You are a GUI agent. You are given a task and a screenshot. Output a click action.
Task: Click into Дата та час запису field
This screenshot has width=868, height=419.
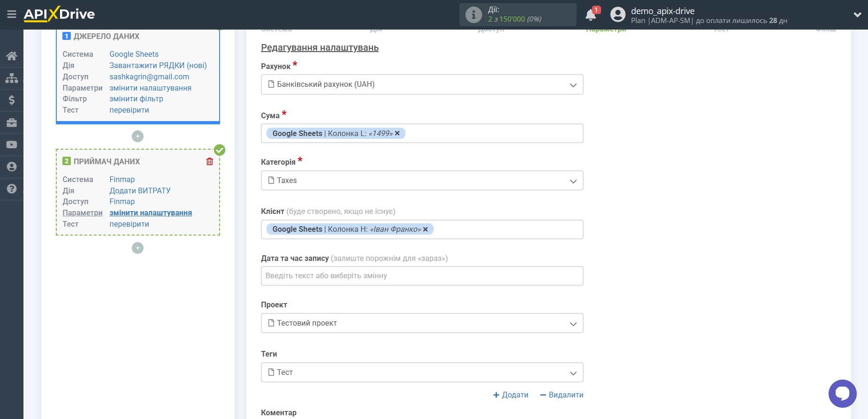pos(422,276)
